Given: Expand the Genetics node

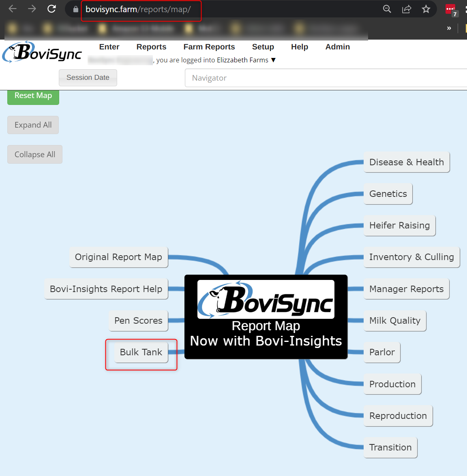Looking at the screenshot, I should [x=388, y=194].
